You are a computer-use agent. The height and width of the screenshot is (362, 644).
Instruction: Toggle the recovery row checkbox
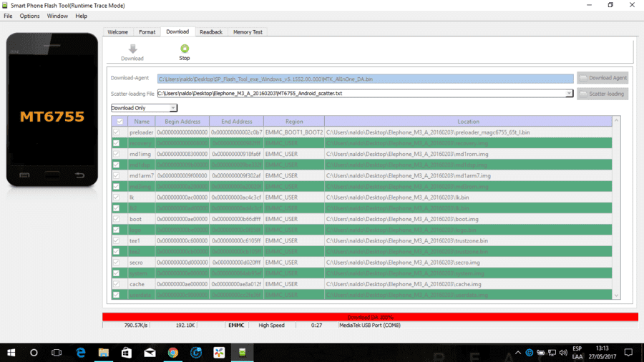116,143
